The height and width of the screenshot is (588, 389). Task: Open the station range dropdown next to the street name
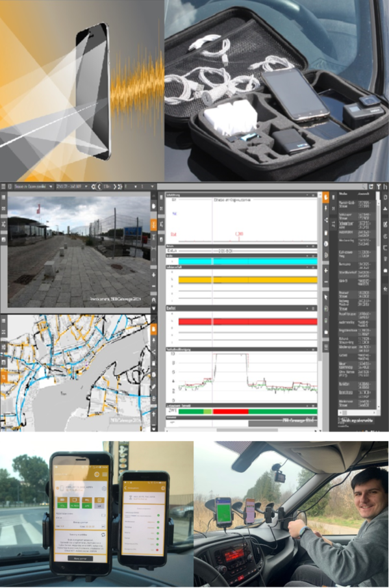click(x=71, y=186)
